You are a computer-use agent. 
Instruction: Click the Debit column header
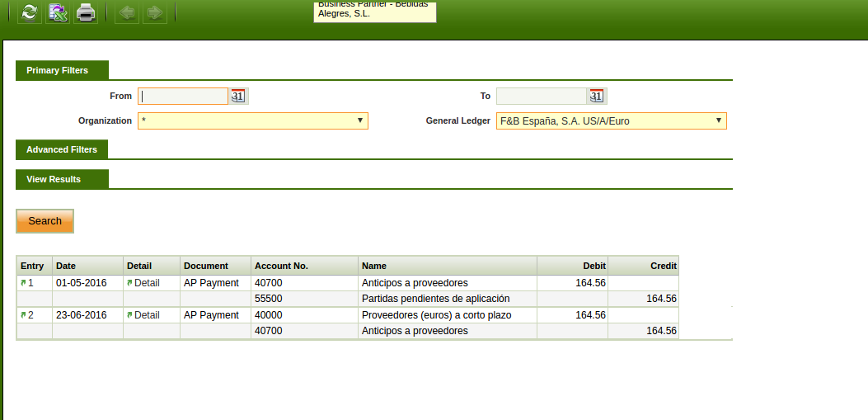(572, 266)
